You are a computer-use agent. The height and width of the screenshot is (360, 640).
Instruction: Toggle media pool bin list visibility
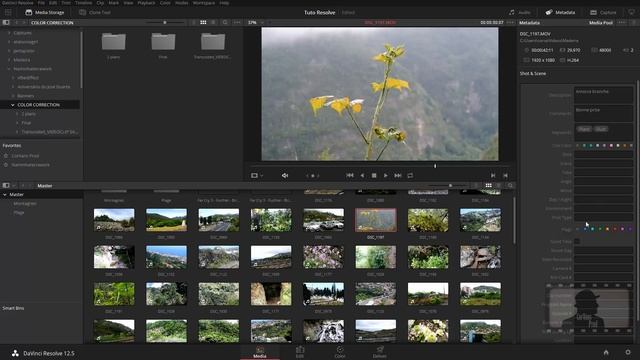[x=6, y=185]
